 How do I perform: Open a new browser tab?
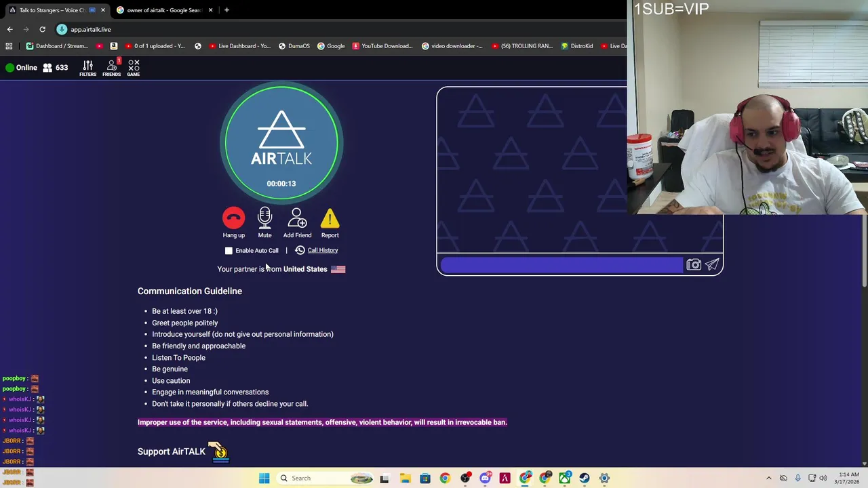(x=226, y=10)
